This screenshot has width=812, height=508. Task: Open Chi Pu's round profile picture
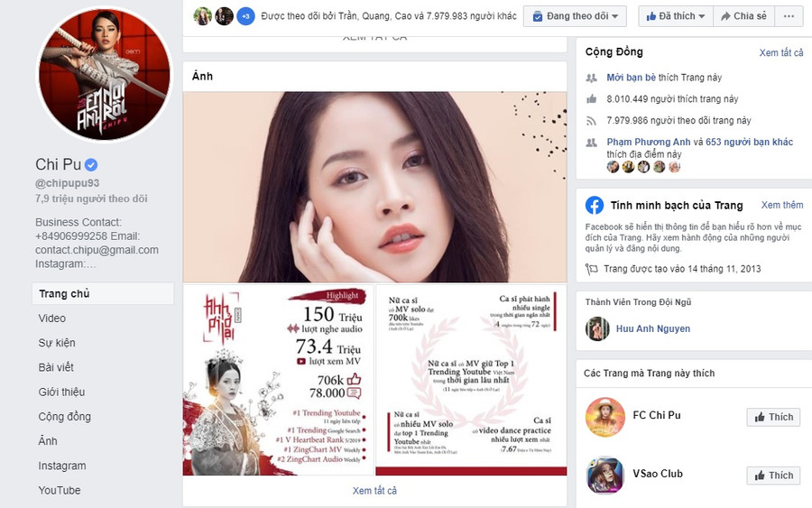point(106,74)
